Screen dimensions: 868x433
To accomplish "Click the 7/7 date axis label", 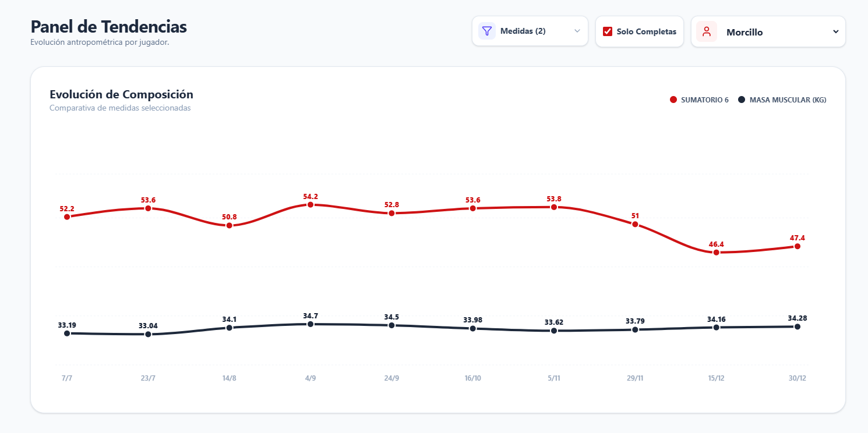I will point(67,378).
